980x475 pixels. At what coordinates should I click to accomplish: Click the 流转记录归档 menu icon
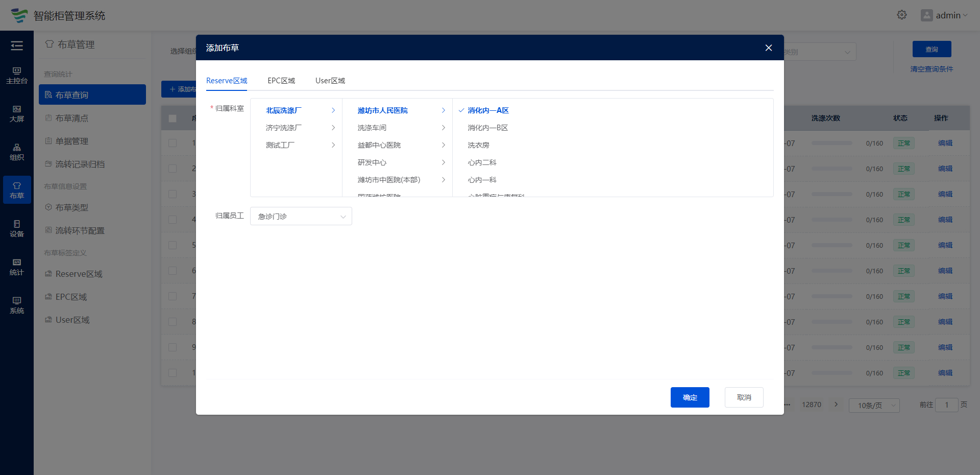coord(48,163)
